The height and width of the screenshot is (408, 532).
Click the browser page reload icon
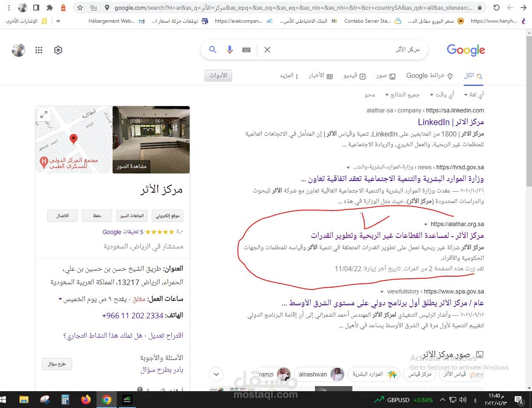pyautogui.click(x=496, y=7)
